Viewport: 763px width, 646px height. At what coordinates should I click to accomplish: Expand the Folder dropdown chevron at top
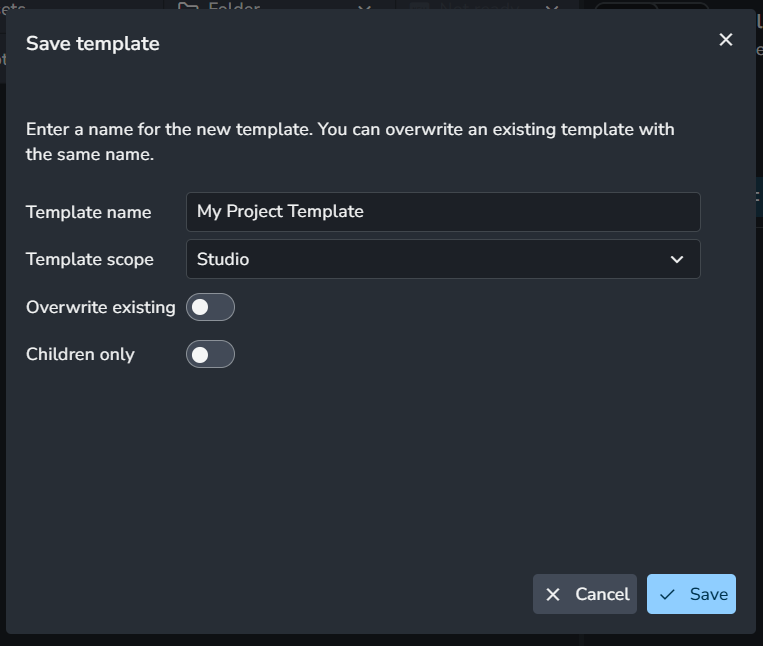coord(364,7)
